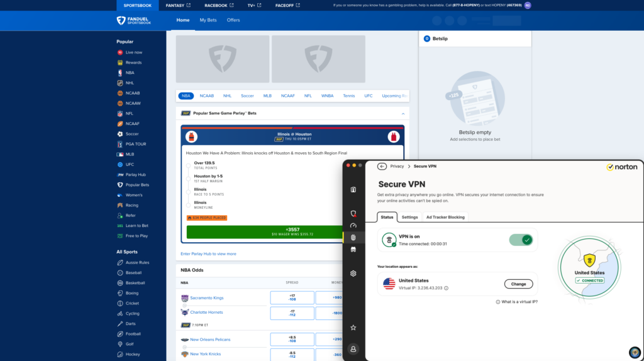The image size is (644, 361).
Task: Open Offers tab
Action: 233,20
